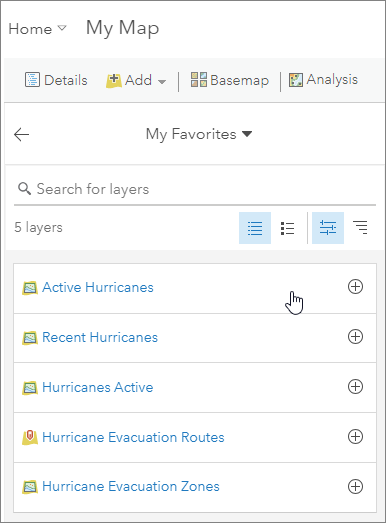
Task: Add Hurricane Evacuation Zones via plus icon
Action: coord(355,486)
